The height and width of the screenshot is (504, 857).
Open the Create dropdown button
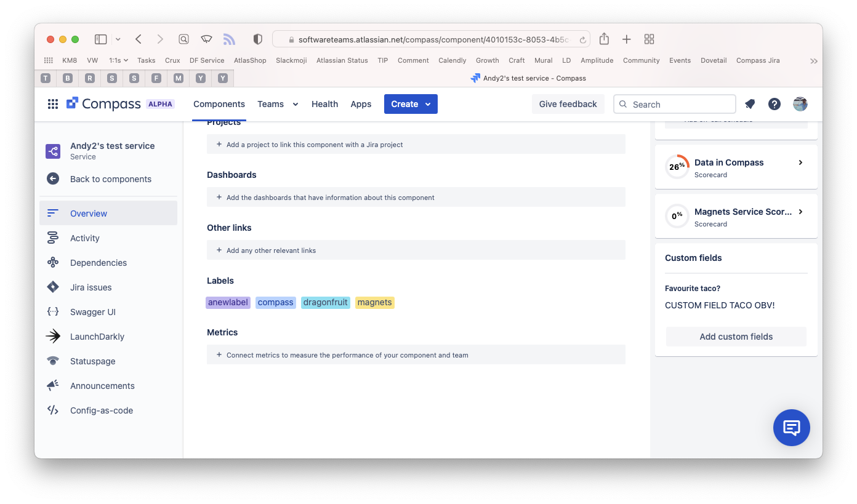pos(411,104)
